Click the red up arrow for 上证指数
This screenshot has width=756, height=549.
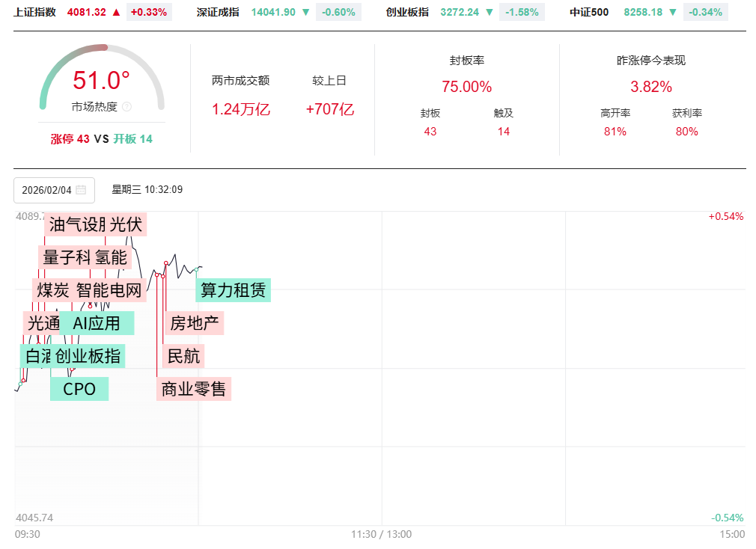[x=116, y=13]
